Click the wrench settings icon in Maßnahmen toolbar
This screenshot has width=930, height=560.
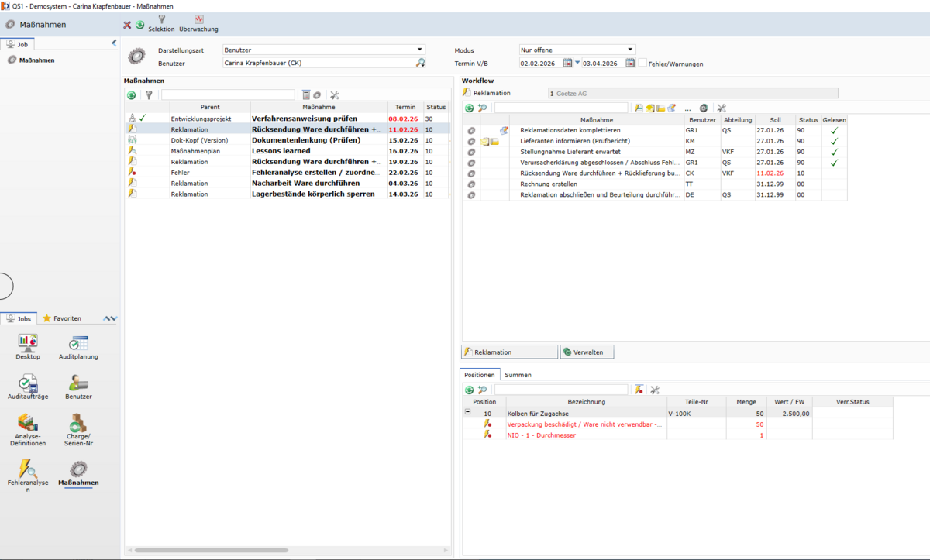335,95
